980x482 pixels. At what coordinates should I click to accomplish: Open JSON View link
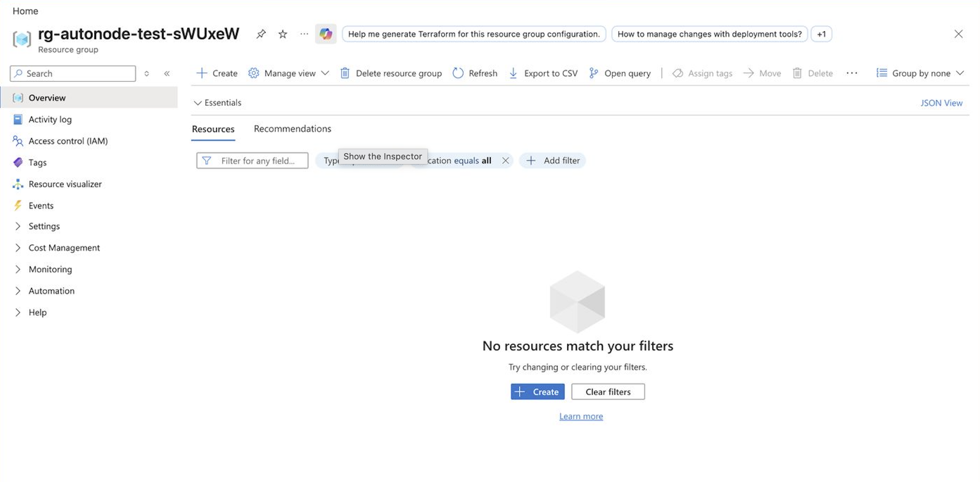[941, 103]
